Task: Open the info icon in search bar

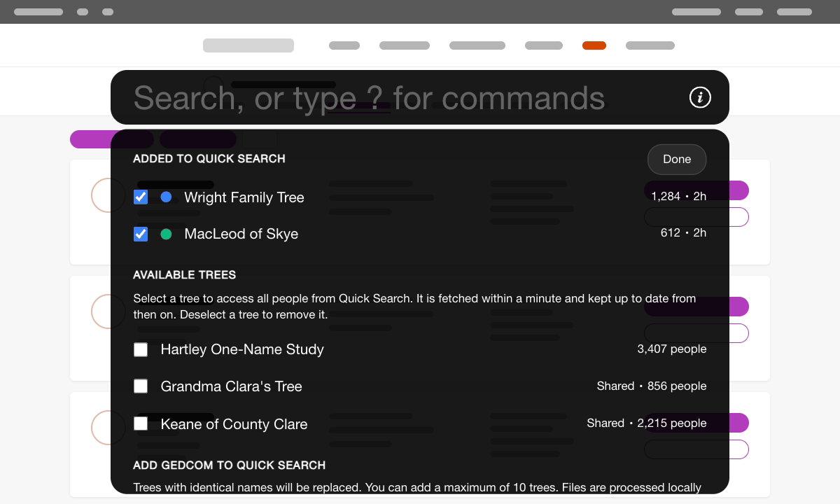Action: coord(700,97)
